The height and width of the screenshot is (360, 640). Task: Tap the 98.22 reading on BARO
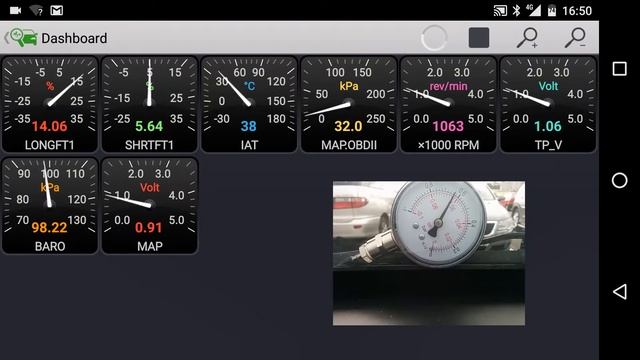click(49, 227)
